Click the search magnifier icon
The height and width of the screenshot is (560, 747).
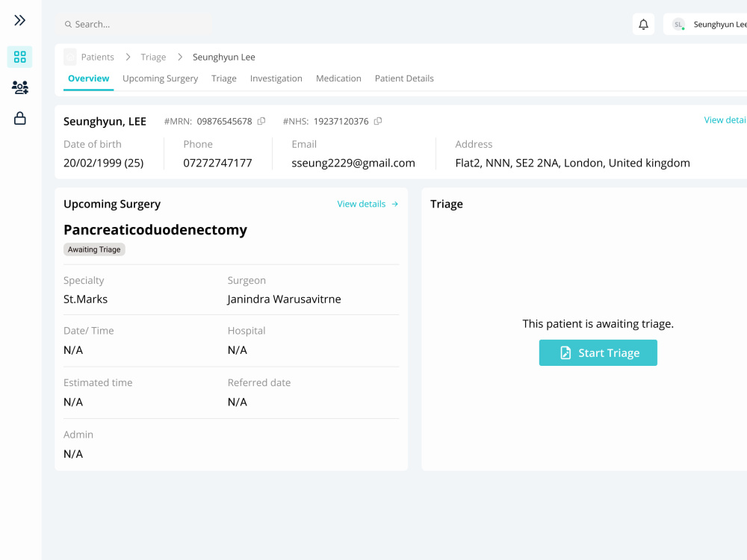point(68,25)
